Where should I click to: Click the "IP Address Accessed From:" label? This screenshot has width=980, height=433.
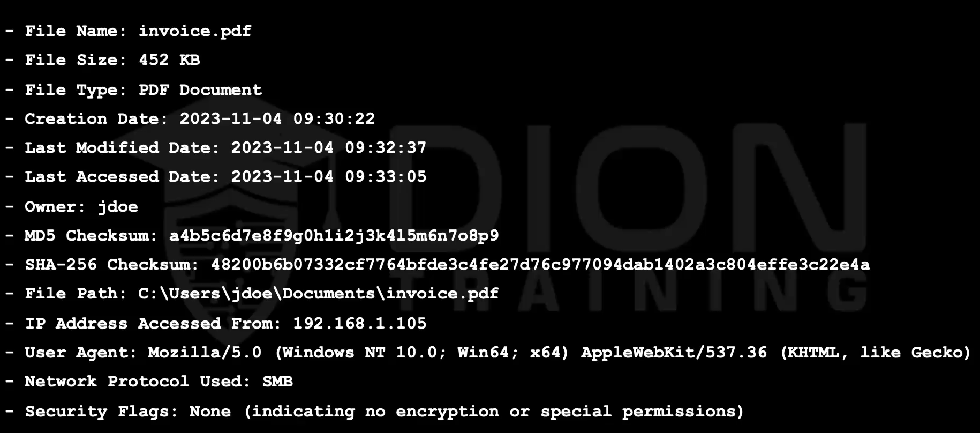pyautogui.click(x=153, y=323)
